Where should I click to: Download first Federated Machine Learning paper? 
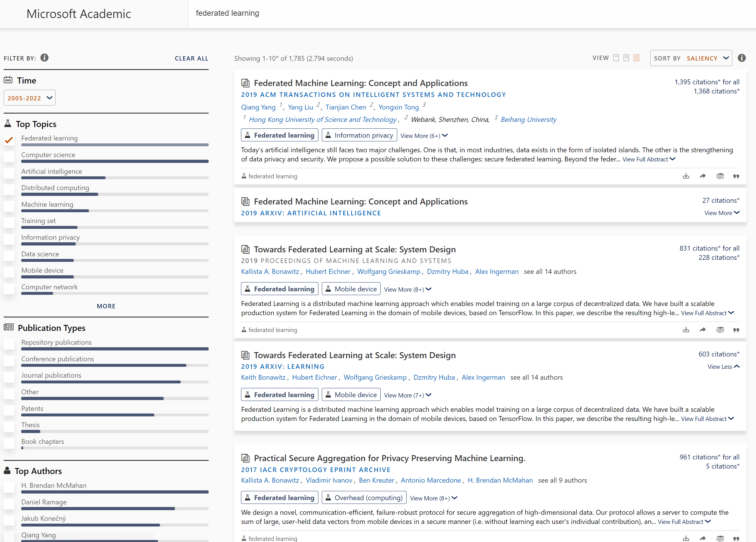pos(686,176)
